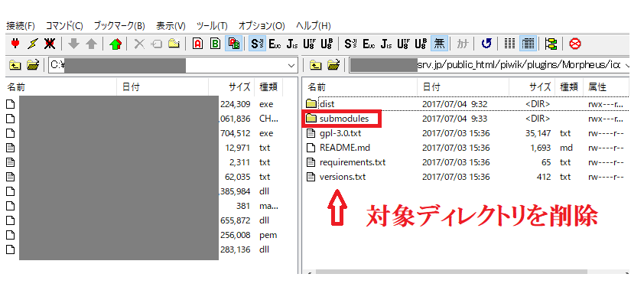Screen dimensions: 644x300
Task: Open the ヘルプ(H) menu
Action: (x=314, y=26)
